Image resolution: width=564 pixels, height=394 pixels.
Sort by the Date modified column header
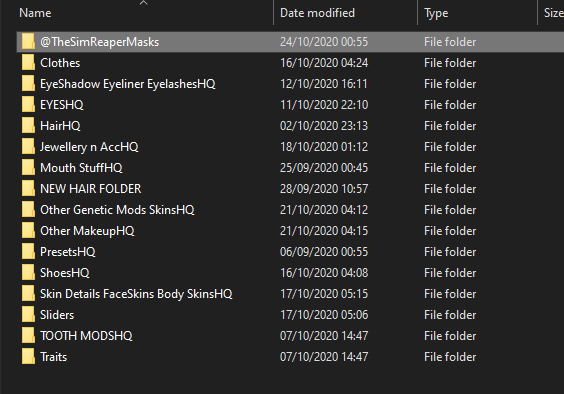coord(317,13)
